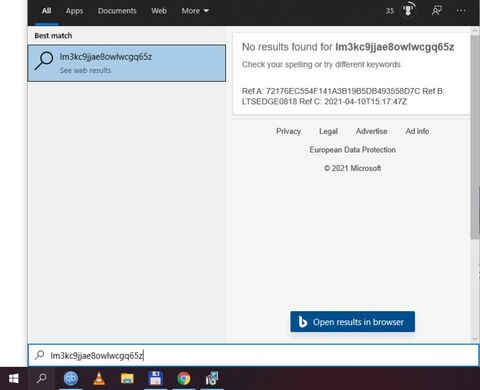The height and width of the screenshot is (390, 480).
Task: Switch to the All tab
Action: tap(47, 11)
